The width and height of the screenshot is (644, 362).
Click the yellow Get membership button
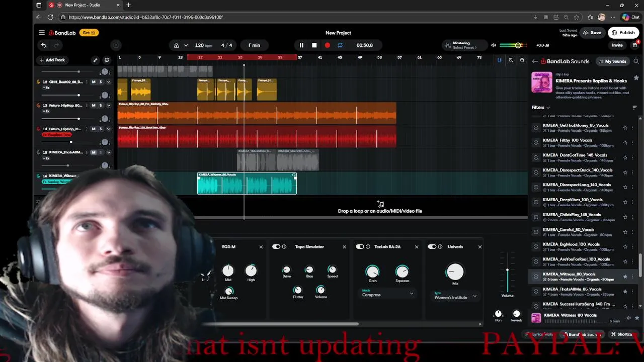tap(89, 33)
